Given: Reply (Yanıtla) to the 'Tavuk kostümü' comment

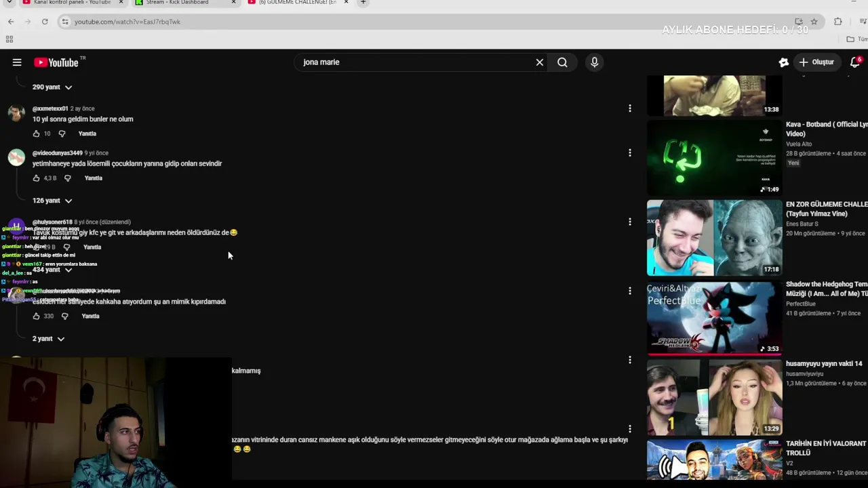Looking at the screenshot, I should coord(92,247).
